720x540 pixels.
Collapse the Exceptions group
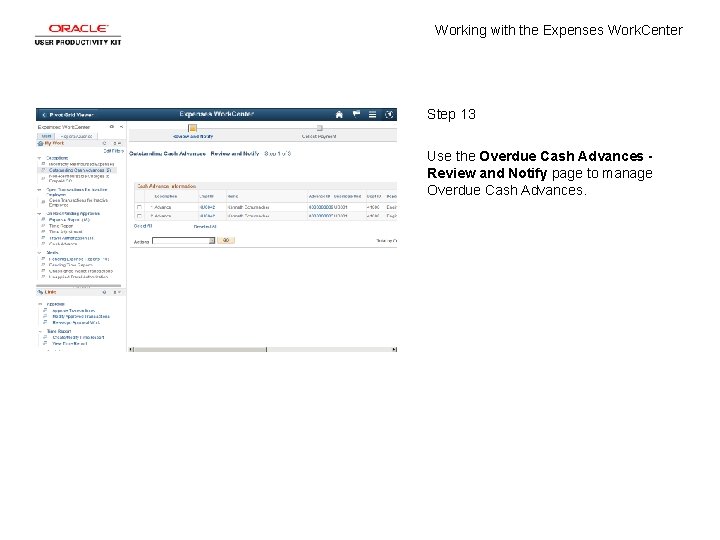click(x=39, y=158)
